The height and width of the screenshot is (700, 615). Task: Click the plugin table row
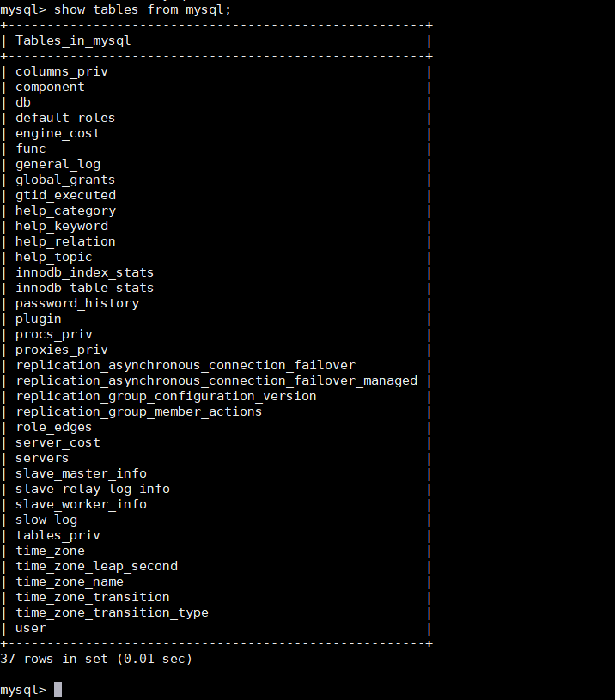[x=39, y=319]
